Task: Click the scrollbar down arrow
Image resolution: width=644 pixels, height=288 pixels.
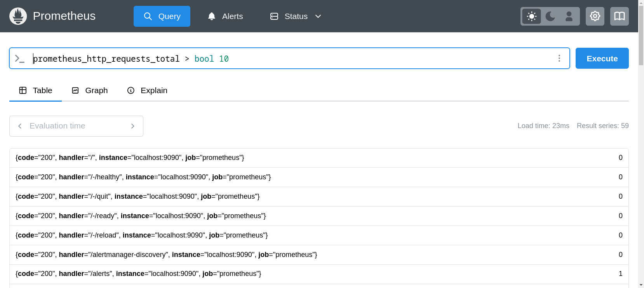Action: tap(641, 285)
